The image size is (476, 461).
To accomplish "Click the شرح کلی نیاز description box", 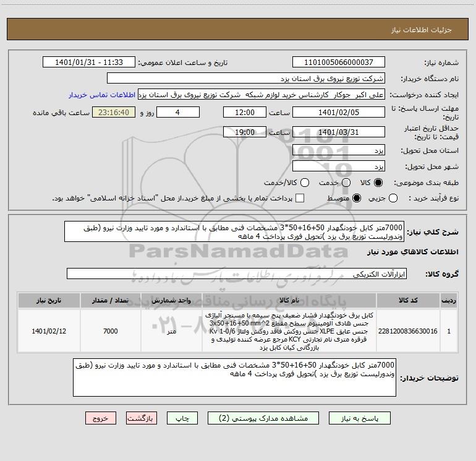I will (x=234, y=232).
